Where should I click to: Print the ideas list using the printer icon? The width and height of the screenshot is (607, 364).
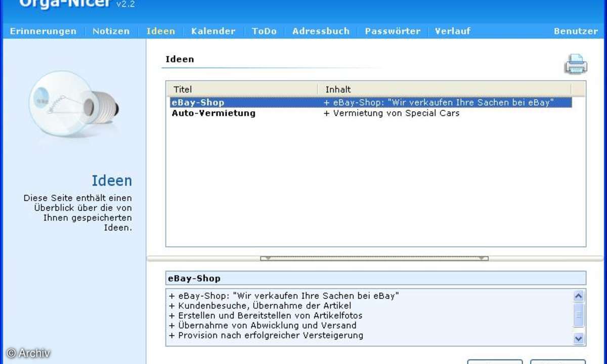(576, 64)
